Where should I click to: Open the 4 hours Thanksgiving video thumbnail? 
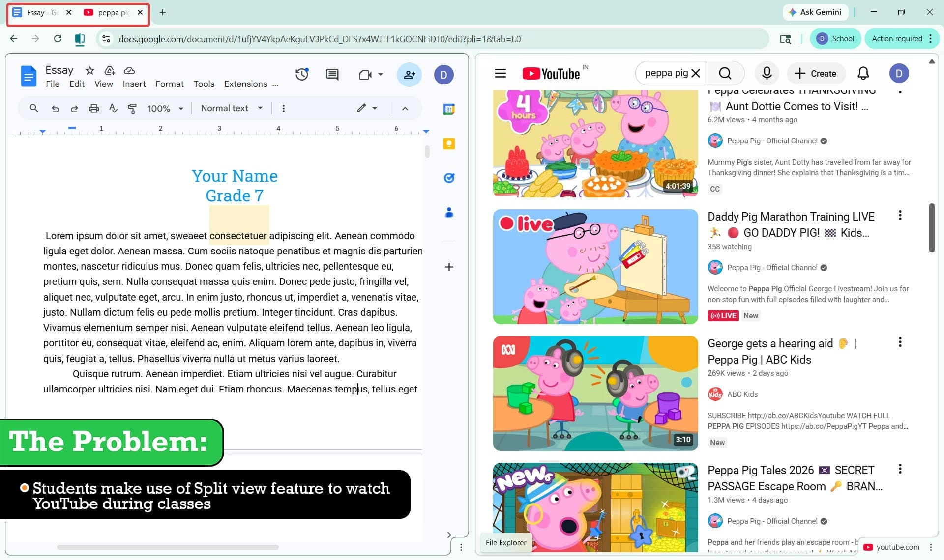(595, 143)
